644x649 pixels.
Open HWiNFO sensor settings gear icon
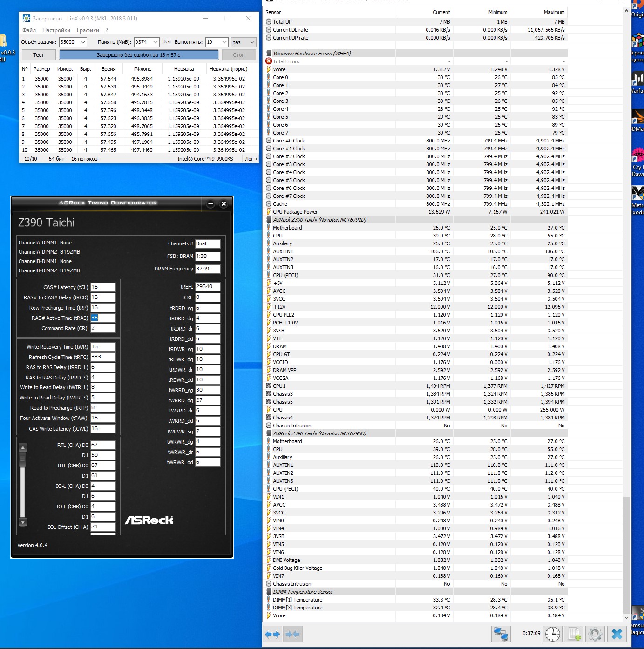pyautogui.click(x=595, y=634)
